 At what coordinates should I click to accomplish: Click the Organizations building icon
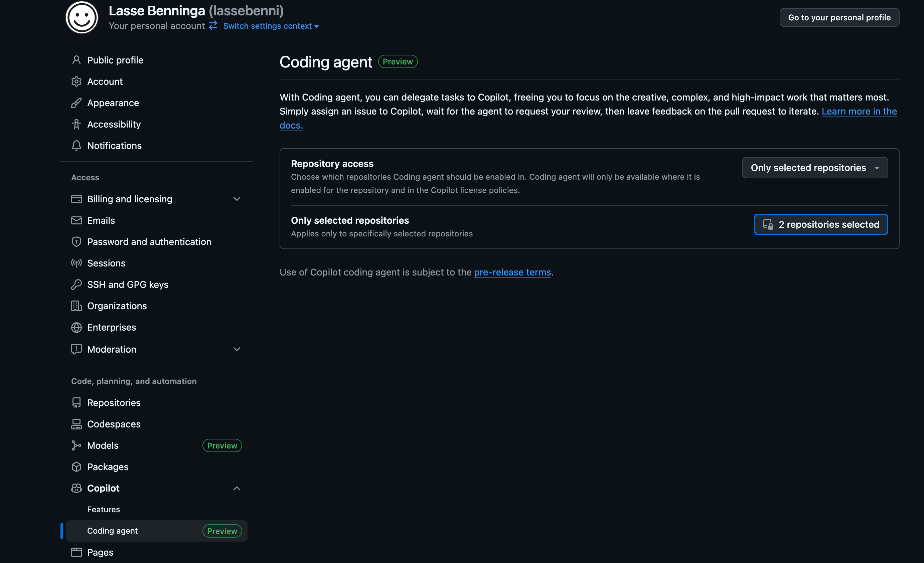76,306
